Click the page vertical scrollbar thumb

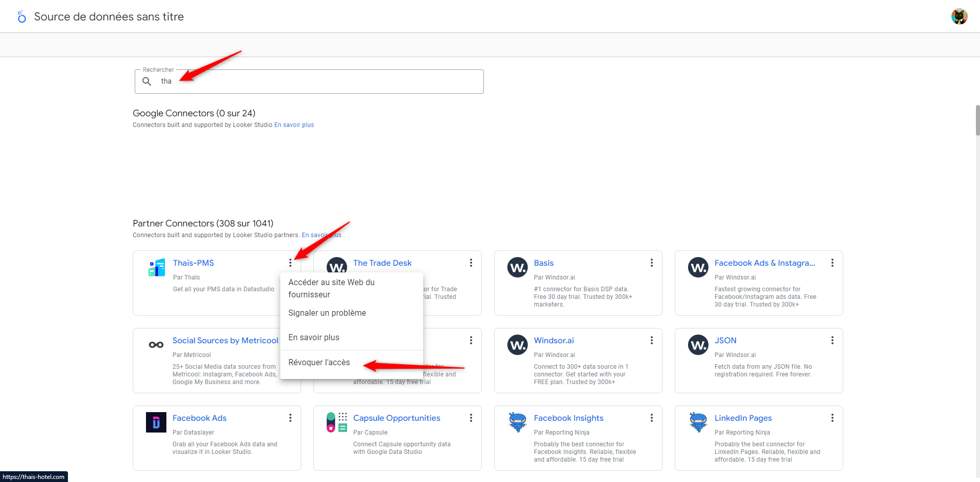pos(977,120)
